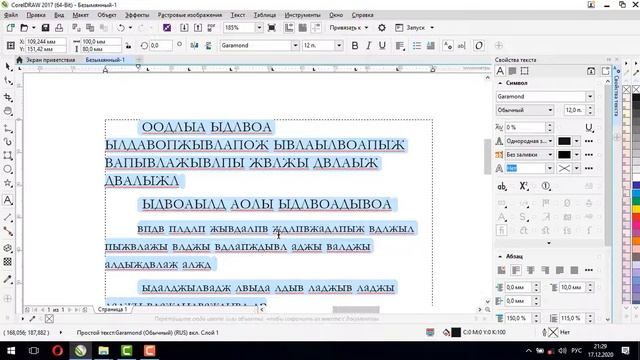Select the Eyedropper tool
This screenshot has height=360, width=640.
click(x=8, y=279)
